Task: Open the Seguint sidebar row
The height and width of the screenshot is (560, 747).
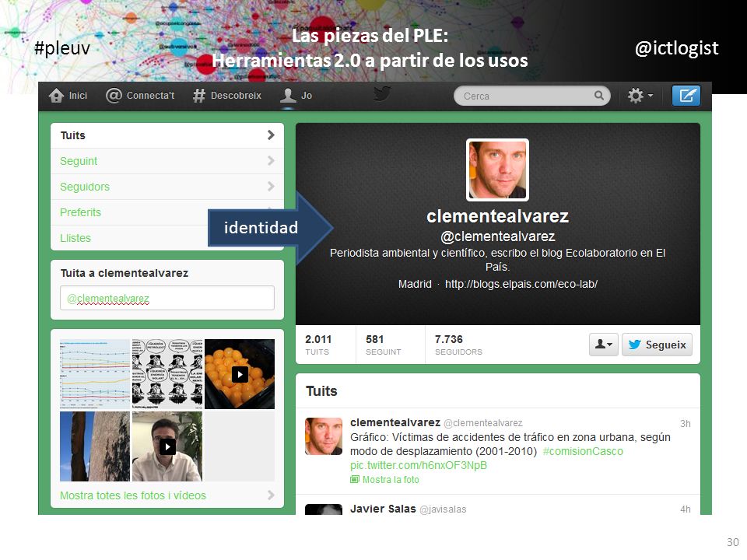Action: 167,161
